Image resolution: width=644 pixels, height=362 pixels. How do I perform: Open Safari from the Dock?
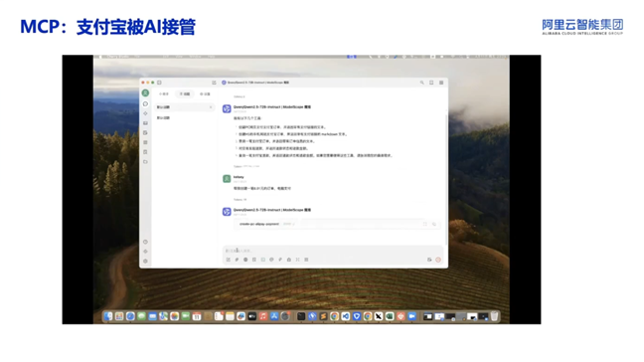(x=130, y=316)
